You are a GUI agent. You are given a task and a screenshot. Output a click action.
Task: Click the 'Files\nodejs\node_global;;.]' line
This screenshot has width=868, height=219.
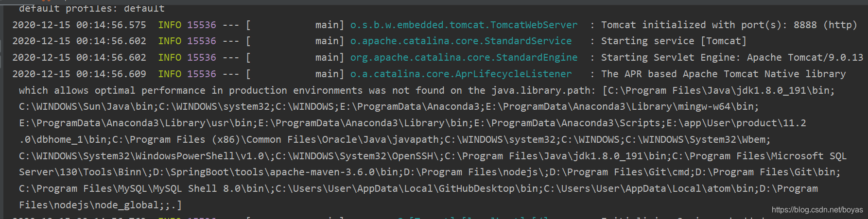100,205
